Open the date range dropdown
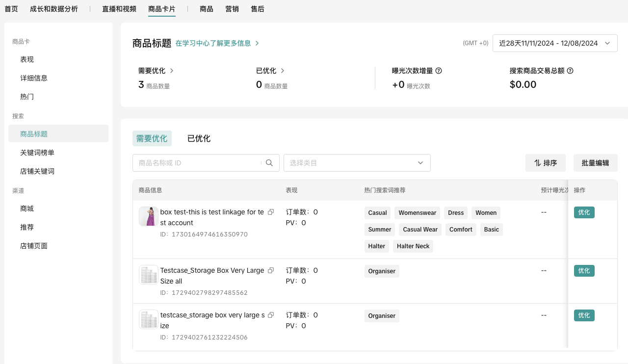The image size is (628, 364). [554, 43]
